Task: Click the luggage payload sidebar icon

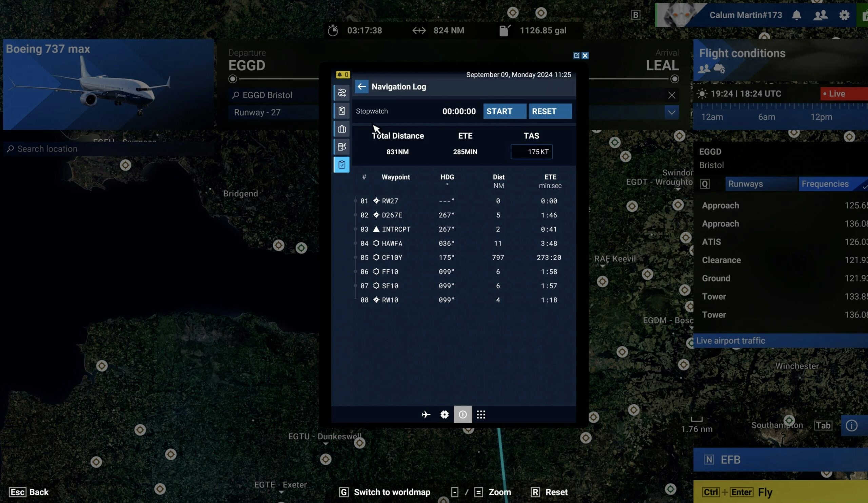Action: 341,129
